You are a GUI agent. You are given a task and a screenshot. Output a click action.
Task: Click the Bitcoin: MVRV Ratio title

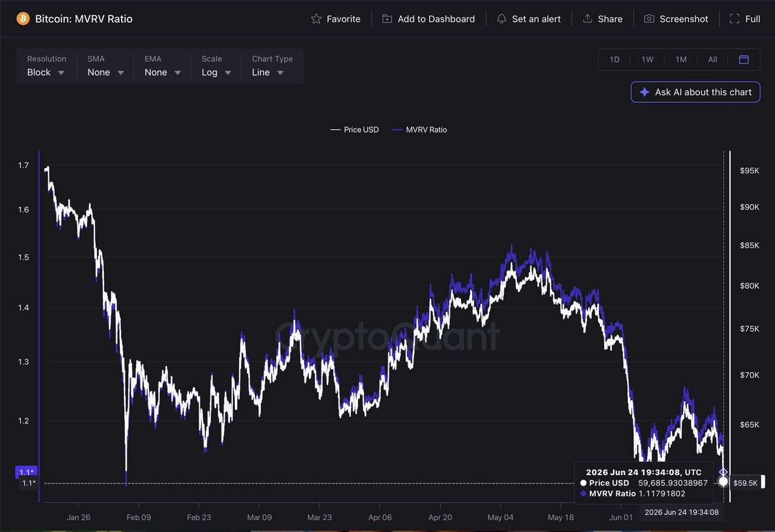pyautogui.click(x=84, y=19)
